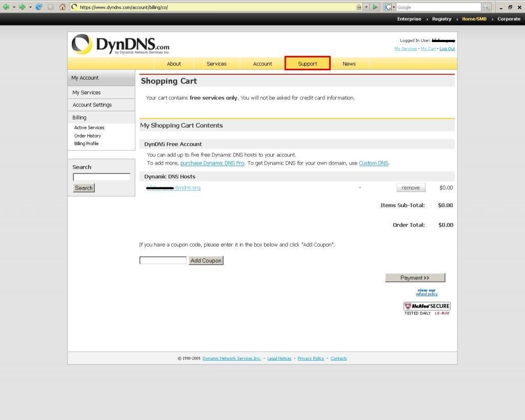The image size is (525, 420).
Task: Open Account Settings in the sidebar
Action: click(101, 105)
